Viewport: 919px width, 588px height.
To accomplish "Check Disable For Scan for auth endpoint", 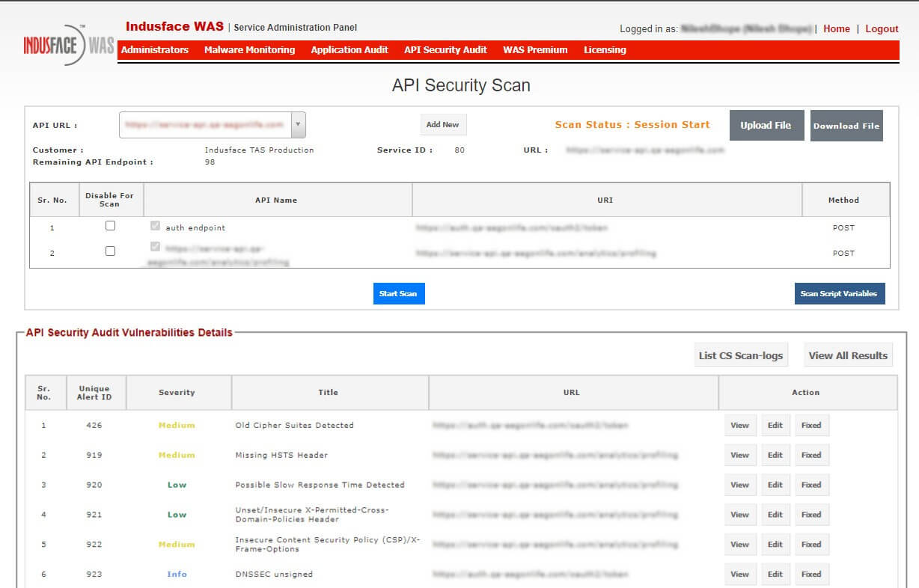I will 110,226.
